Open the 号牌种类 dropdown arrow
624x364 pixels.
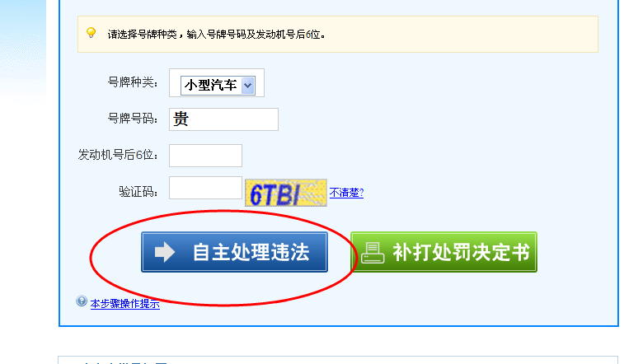[x=248, y=85]
